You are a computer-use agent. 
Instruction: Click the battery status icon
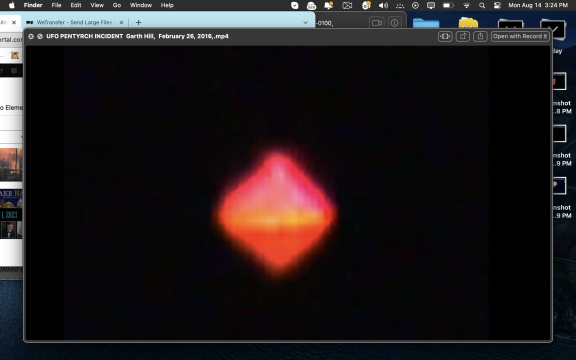point(447,5)
